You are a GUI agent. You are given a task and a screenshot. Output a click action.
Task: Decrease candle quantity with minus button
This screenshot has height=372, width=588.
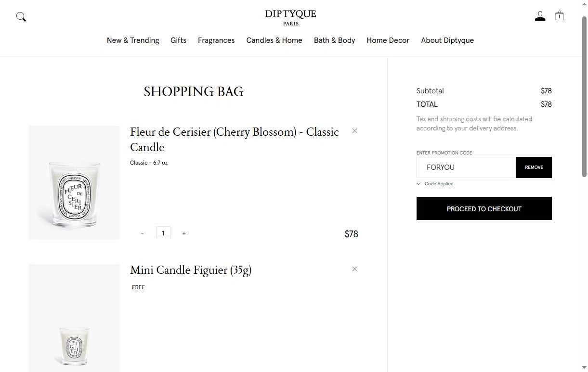pos(142,233)
